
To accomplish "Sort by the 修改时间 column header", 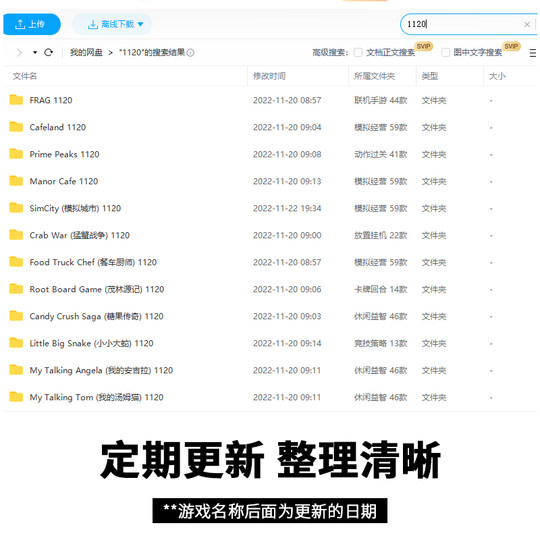I will point(269,76).
